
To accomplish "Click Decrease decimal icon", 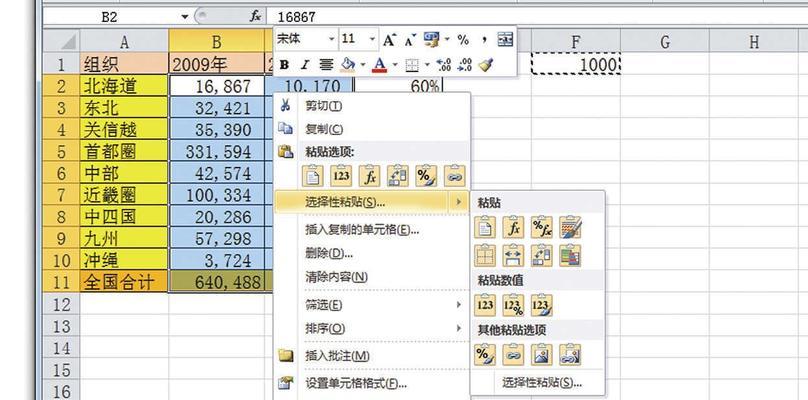I will coord(464,64).
